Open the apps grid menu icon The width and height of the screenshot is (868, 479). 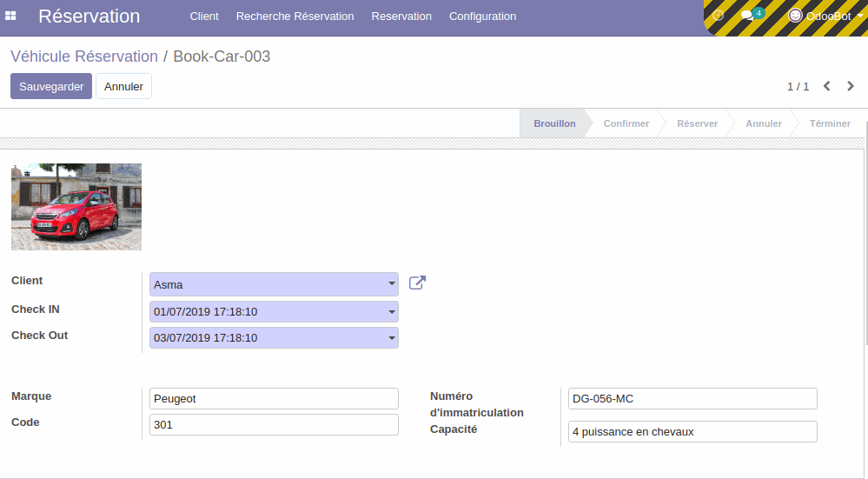click(x=10, y=16)
